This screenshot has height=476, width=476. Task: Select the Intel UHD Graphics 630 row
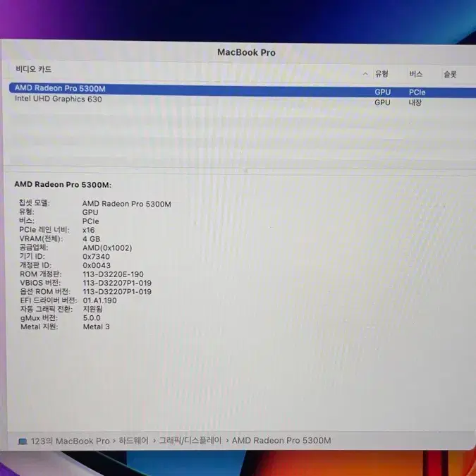pos(243,101)
